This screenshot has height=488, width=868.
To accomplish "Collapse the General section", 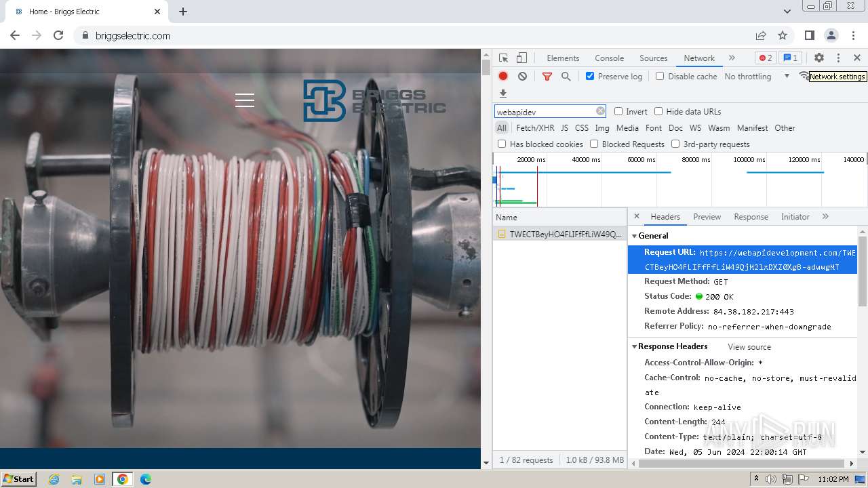I will click(635, 236).
